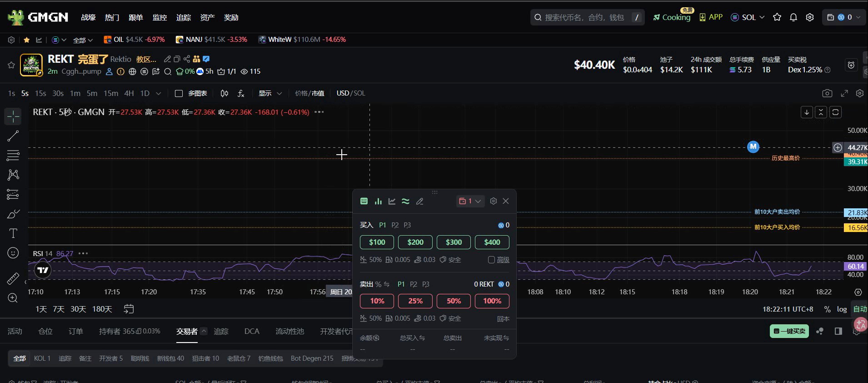The width and height of the screenshot is (868, 383).
Task: Click the bar chart icon in trade panel
Action: click(x=378, y=201)
